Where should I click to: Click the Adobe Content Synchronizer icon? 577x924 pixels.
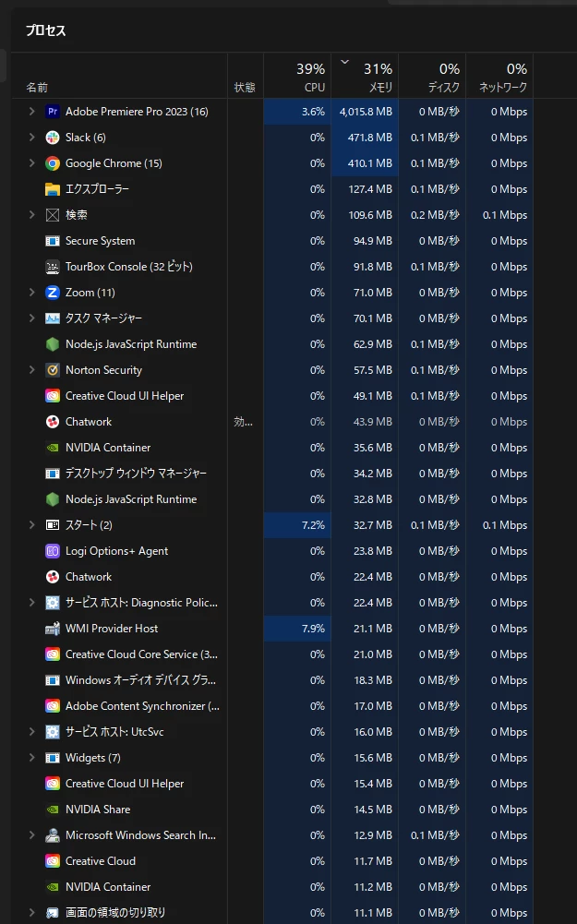[53, 706]
